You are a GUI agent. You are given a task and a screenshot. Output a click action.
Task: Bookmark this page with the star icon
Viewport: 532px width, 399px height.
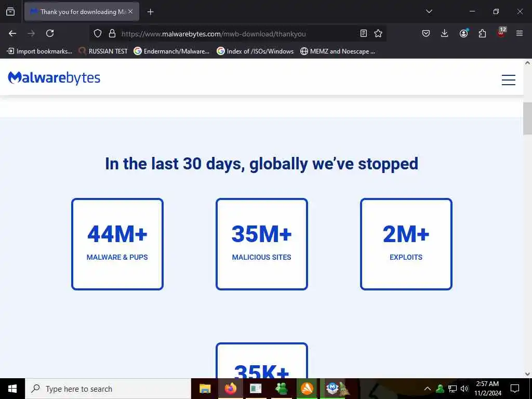[x=378, y=33]
